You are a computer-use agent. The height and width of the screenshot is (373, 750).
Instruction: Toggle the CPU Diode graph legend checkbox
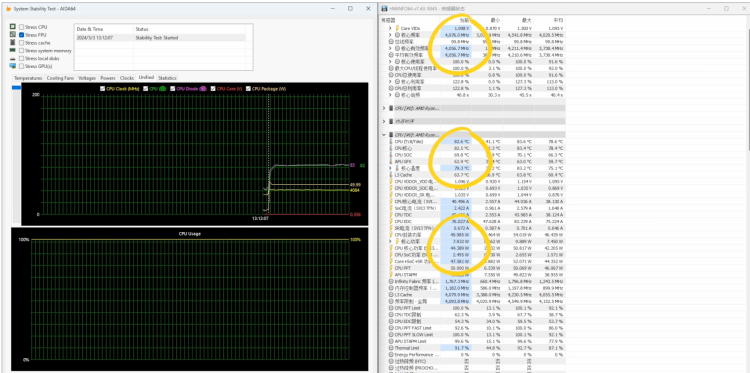[x=173, y=88]
